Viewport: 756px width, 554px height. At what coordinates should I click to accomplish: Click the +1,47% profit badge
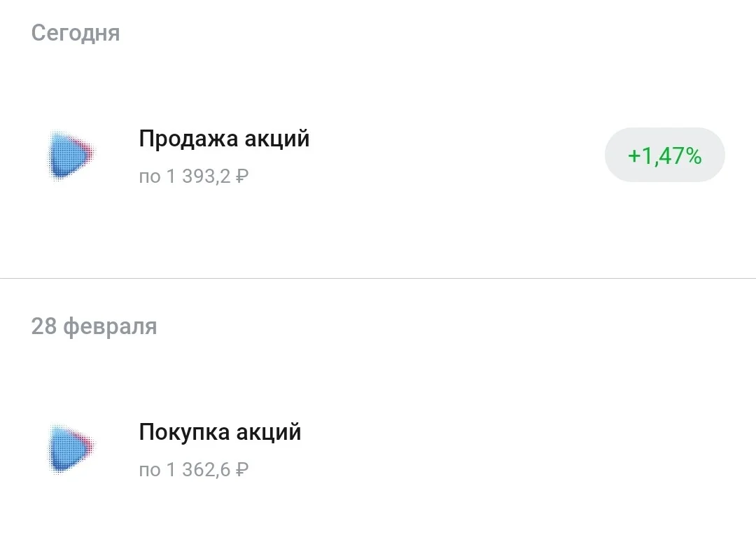(x=665, y=155)
